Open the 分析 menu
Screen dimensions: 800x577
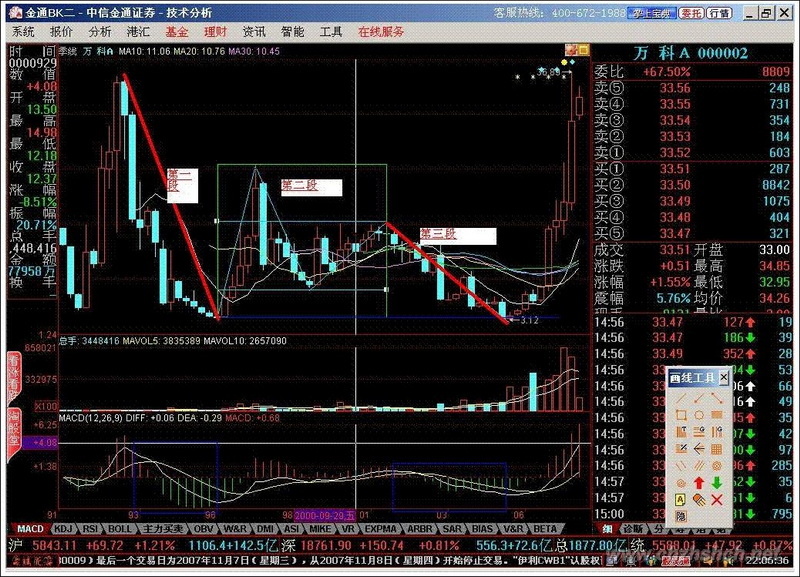tap(100, 31)
